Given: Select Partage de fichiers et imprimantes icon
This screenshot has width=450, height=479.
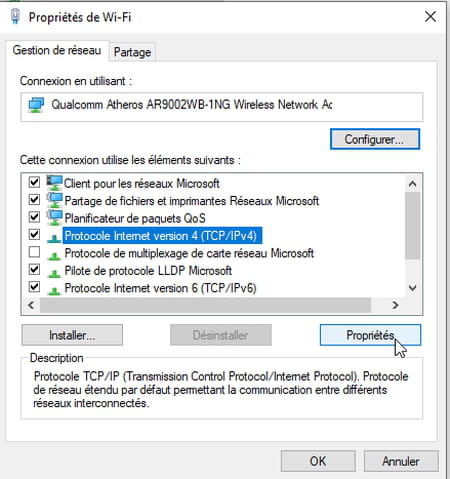Looking at the screenshot, I should [x=54, y=200].
